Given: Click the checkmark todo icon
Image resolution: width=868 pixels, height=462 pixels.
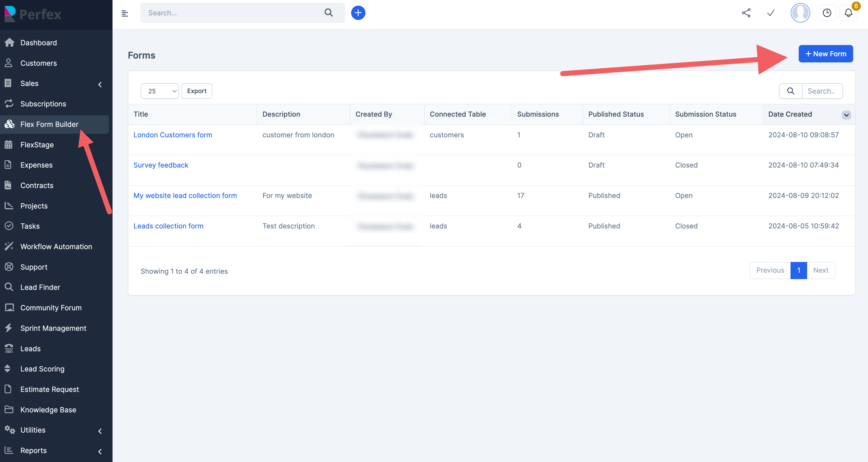Looking at the screenshot, I should 771,13.
